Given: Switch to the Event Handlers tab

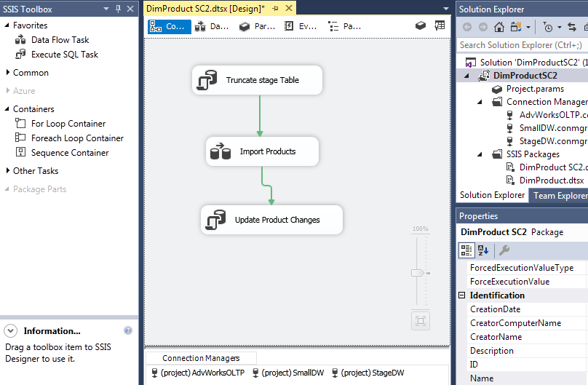Looking at the screenshot, I should (301, 26).
